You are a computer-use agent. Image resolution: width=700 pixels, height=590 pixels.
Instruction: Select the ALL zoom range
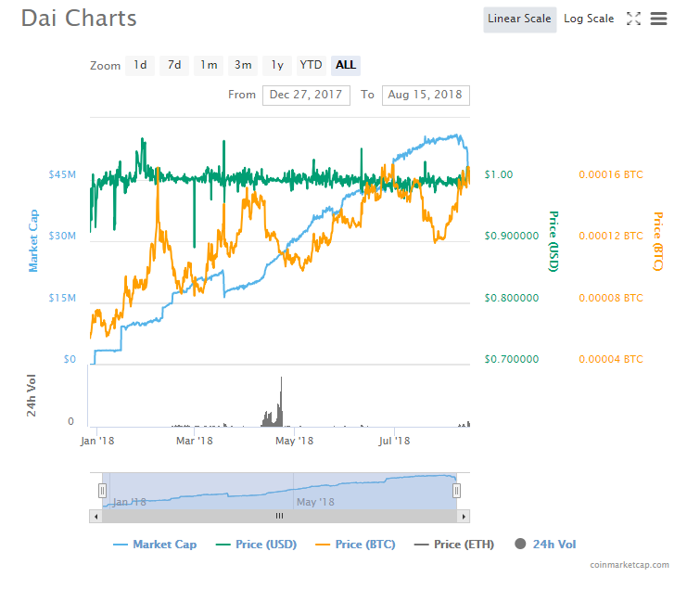[346, 66]
